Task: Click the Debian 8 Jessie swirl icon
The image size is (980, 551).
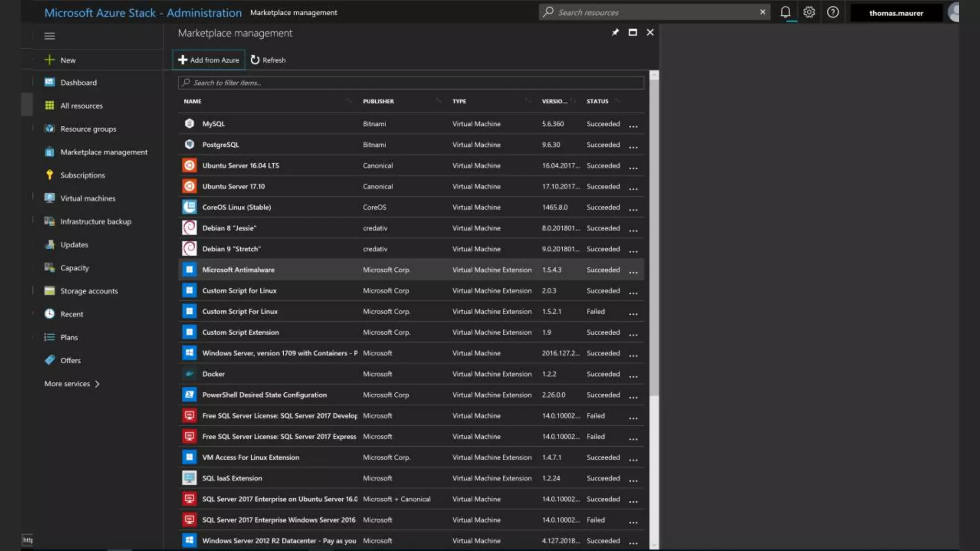Action: pyautogui.click(x=189, y=228)
